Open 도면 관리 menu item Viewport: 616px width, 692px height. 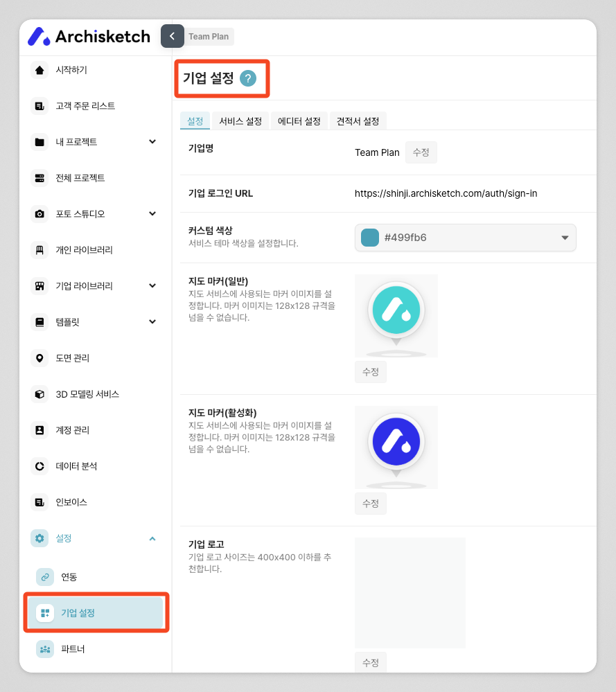(x=73, y=358)
